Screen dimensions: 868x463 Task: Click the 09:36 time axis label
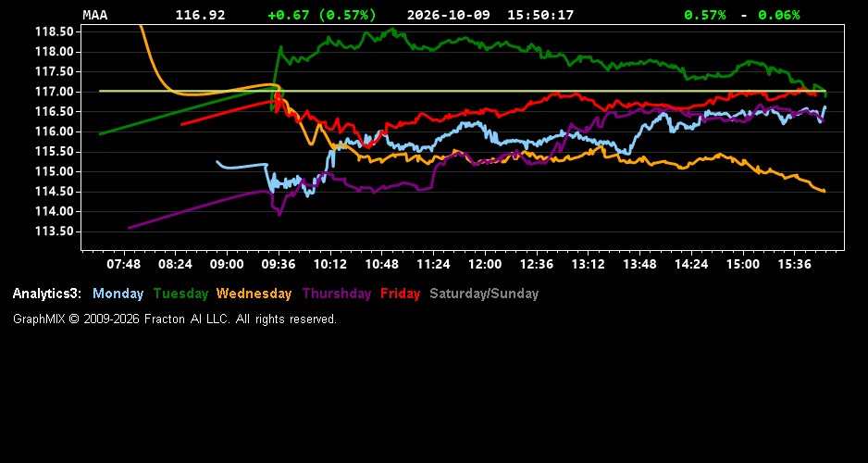click(279, 264)
